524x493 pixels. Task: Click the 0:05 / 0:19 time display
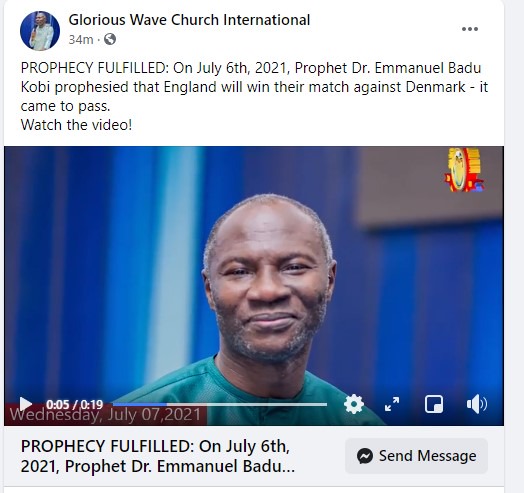[75, 405]
